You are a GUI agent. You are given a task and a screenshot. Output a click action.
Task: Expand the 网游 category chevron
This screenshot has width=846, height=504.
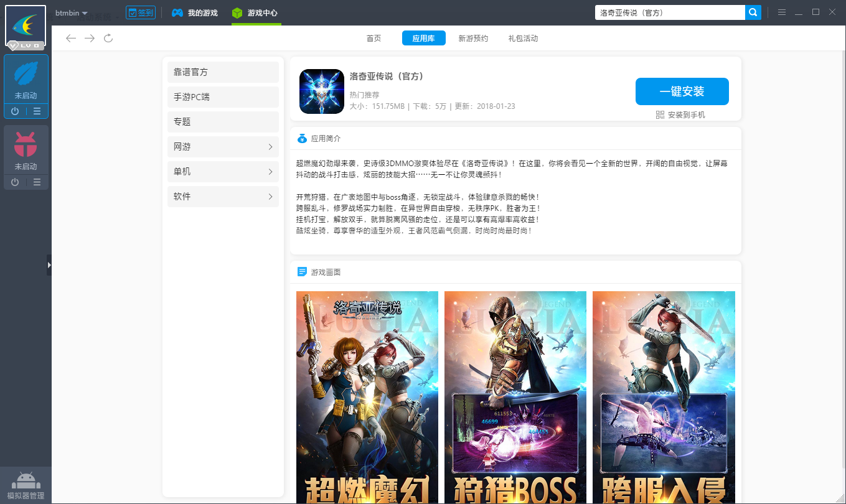(270, 147)
